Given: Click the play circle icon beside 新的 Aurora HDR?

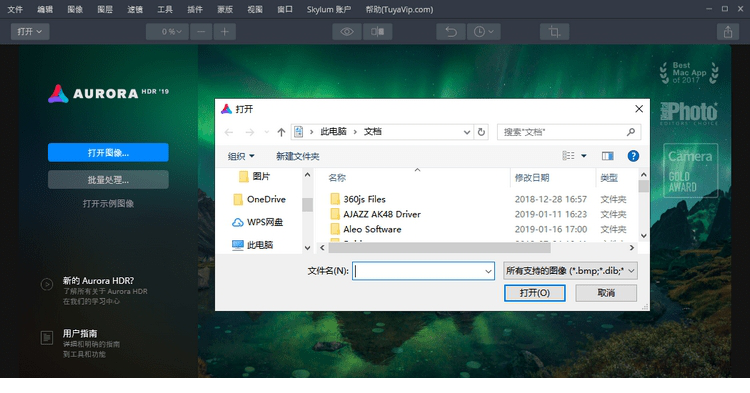Looking at the screenshot, I should [x=46, y=284].
